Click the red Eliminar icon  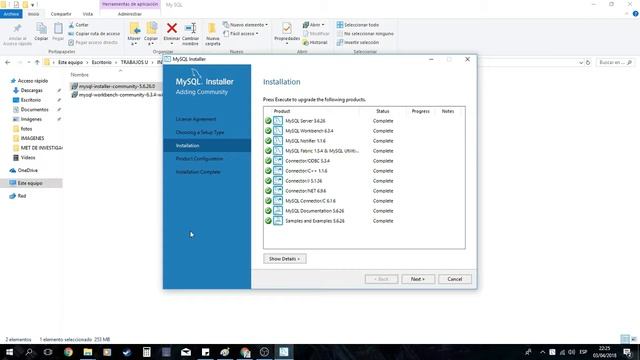click(x=172, y=28)
